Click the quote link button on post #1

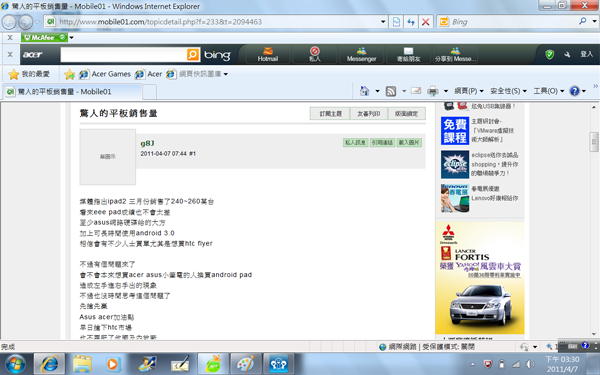[x=382, y=142]
